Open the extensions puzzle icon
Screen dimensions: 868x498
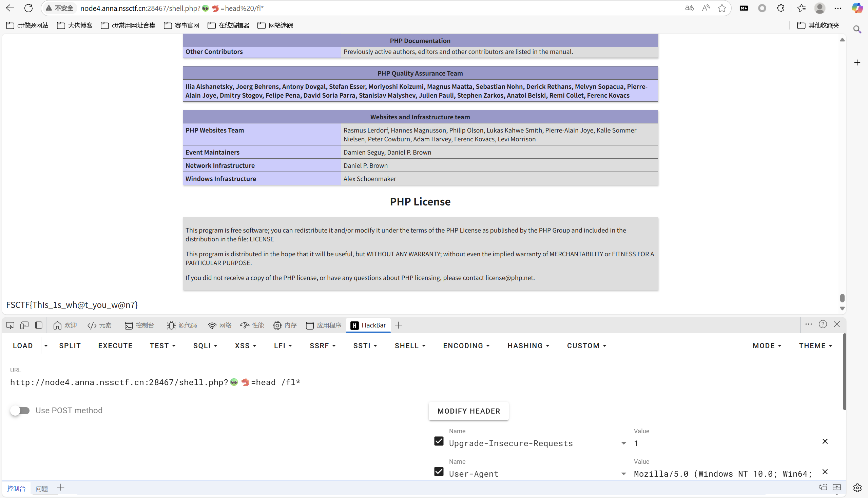point(780,8)
